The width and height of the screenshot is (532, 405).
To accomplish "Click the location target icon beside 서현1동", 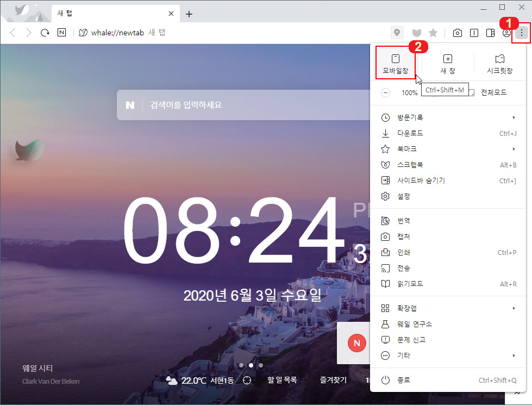I will point(247,380).
